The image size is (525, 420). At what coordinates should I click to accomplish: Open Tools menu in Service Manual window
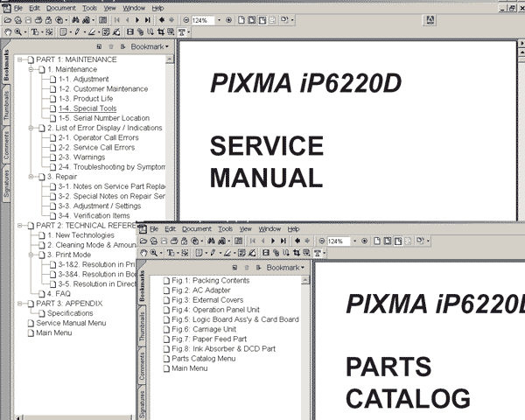point(90,8)
